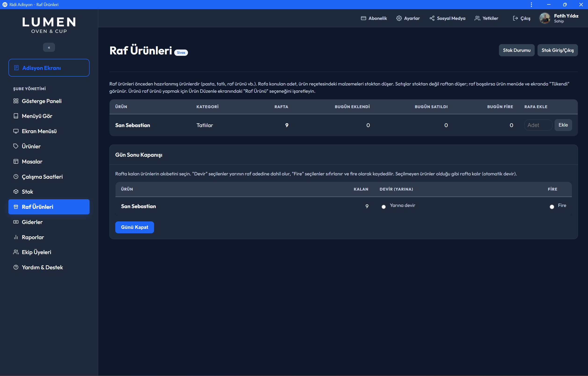Click the Ekran Menüsü monitor icon
Image resolution: width=588 pixels, height=376 pixels.
16,131
